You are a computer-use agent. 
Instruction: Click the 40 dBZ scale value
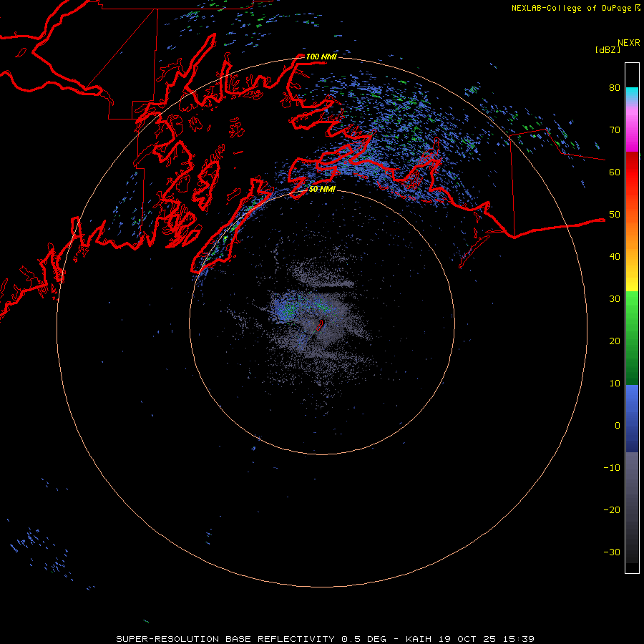[615, 257]
